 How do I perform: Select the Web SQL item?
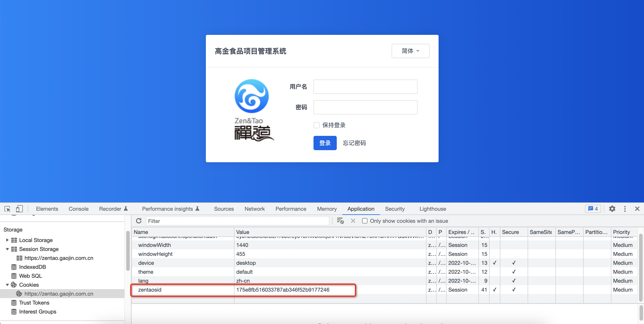pos(30,276)
